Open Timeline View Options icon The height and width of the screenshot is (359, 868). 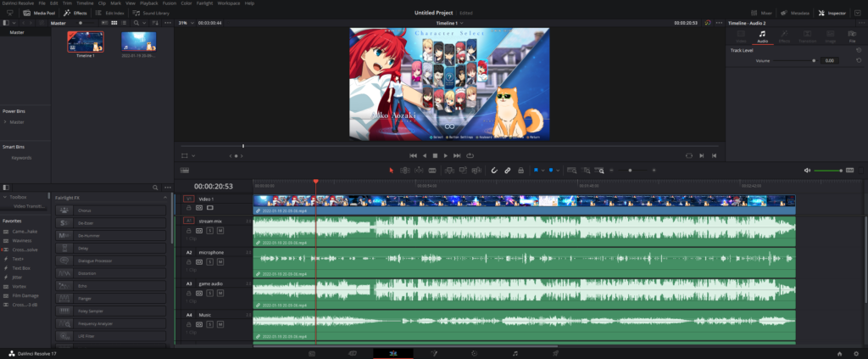(x=184, y=171)
